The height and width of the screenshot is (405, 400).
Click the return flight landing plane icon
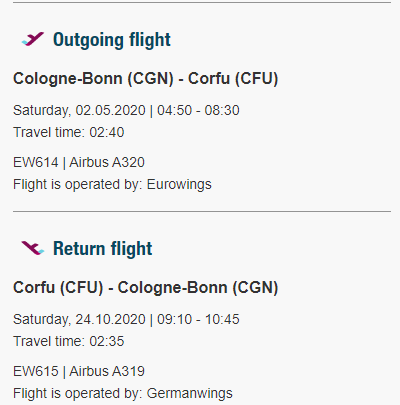(33, 248)
